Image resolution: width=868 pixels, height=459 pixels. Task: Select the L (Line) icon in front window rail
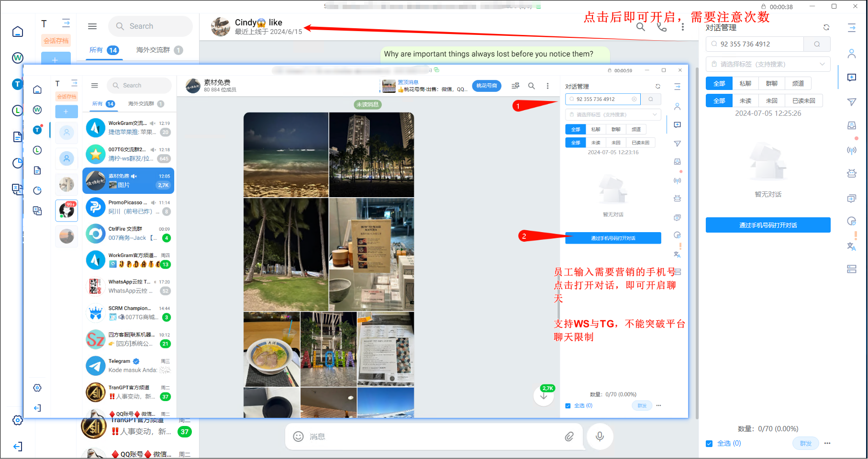click(x=37, y=150)
